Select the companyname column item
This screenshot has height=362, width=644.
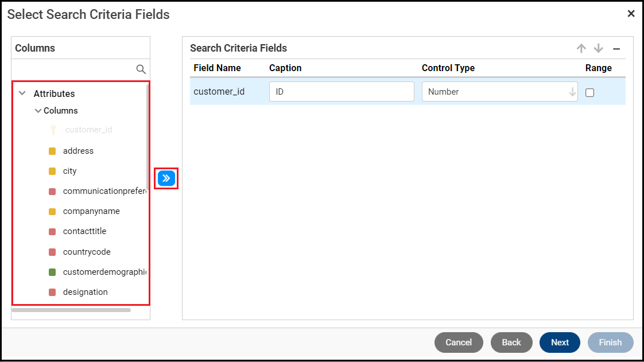pyautogui.click(x=91, y=211)
